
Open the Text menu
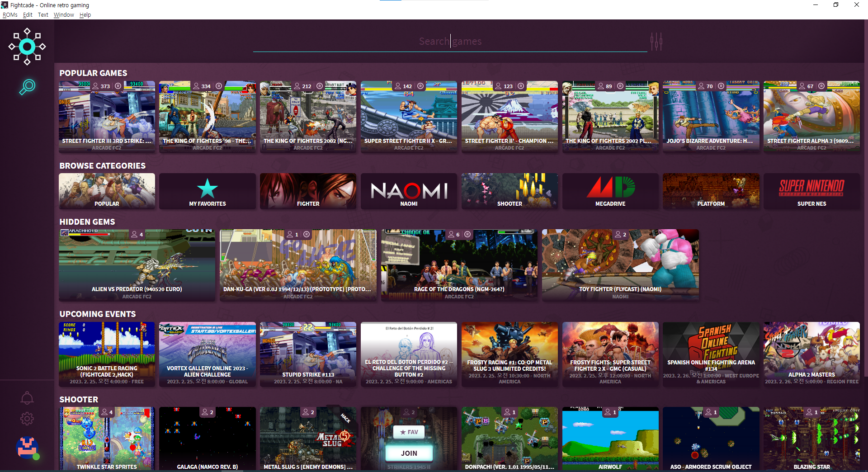click(43, 15)
